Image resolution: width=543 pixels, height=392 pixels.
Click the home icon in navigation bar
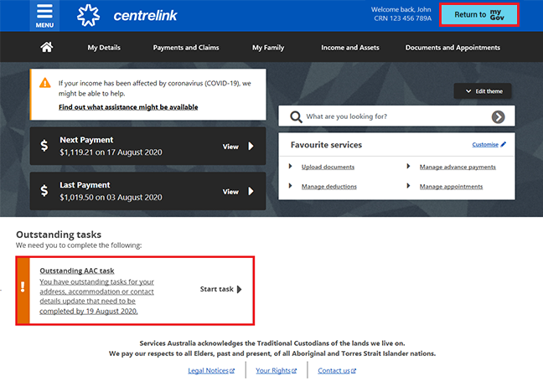(47, 48)
